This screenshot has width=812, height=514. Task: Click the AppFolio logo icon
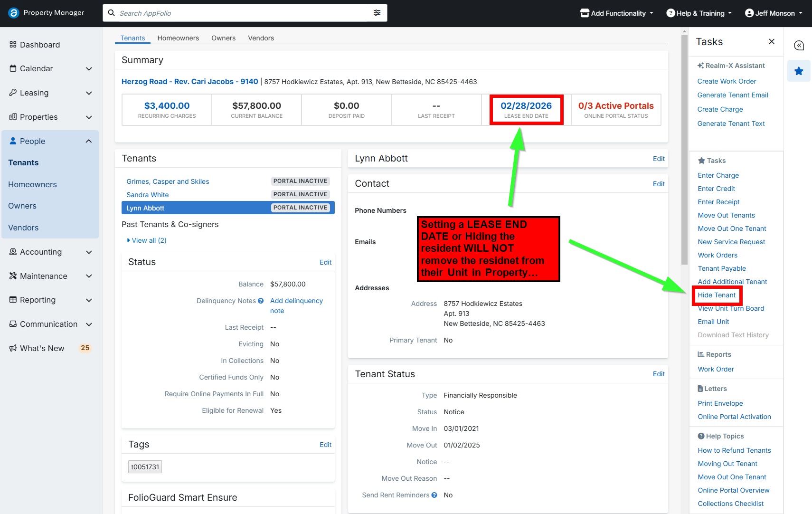click(x=14, y=13)
